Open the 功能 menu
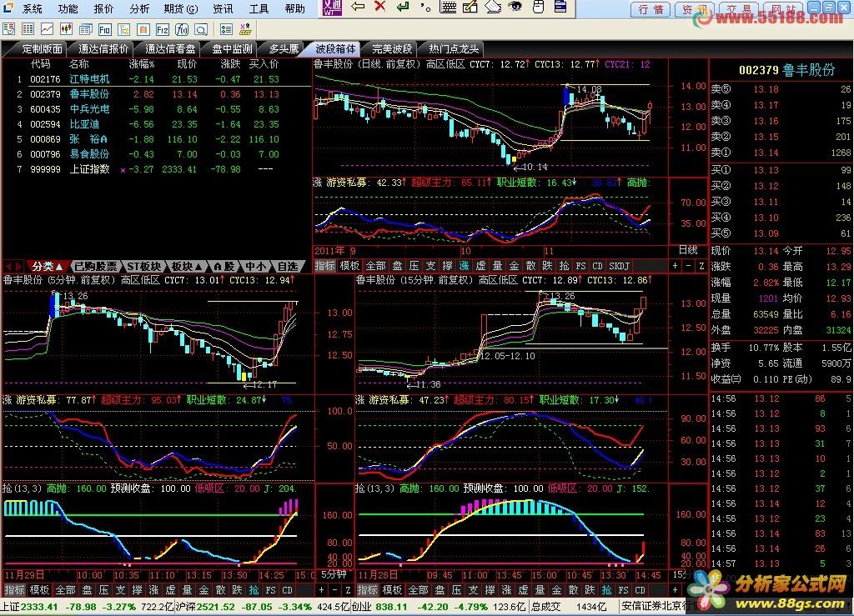Screen dimensions: 854x616 (68, 8)
